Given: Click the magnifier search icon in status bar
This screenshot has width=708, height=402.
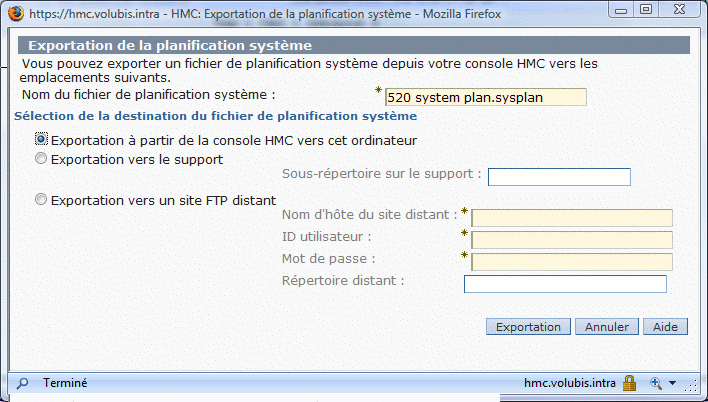Looking at the screenshot, I should 22,383.
